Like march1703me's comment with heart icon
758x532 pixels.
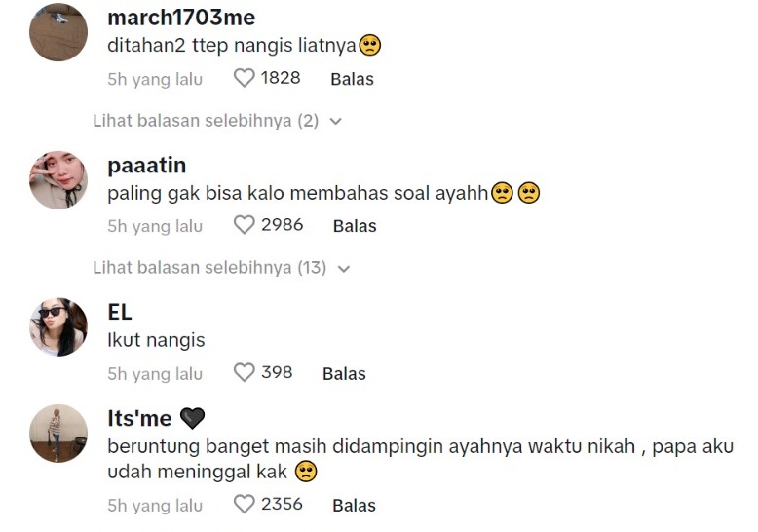pos(244,78)
